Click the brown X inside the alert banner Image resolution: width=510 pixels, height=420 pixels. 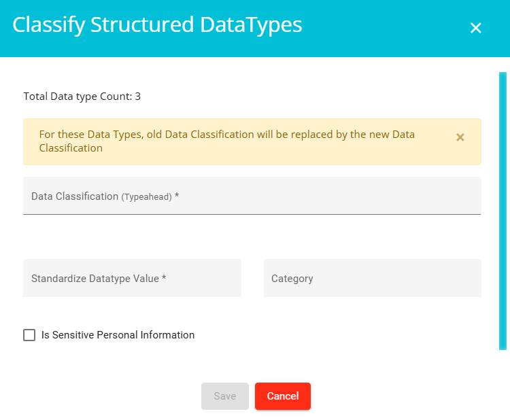[460, 137]
